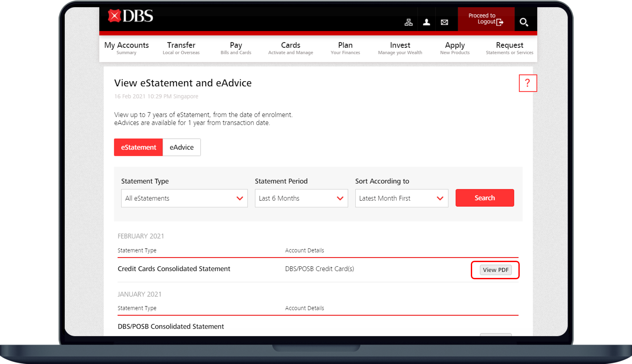632x364 pixels.
Task: Select the eStatement tab
Action: coord(139,147)
